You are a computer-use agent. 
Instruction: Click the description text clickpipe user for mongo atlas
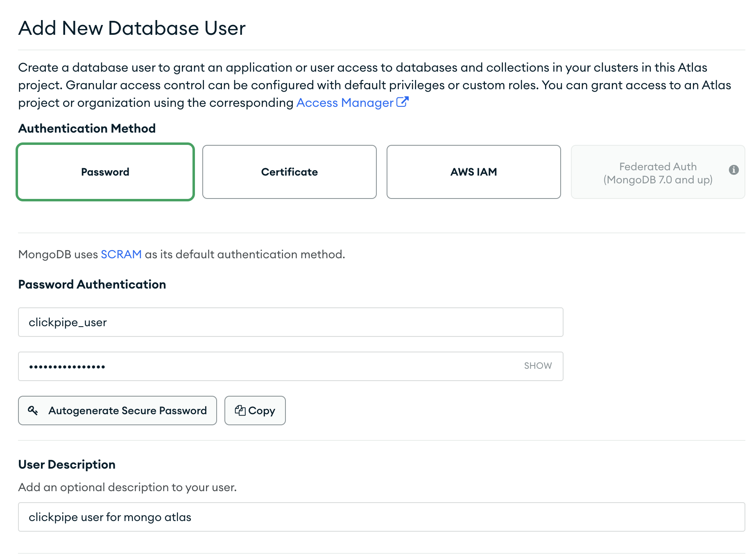[x=111, y=517]
